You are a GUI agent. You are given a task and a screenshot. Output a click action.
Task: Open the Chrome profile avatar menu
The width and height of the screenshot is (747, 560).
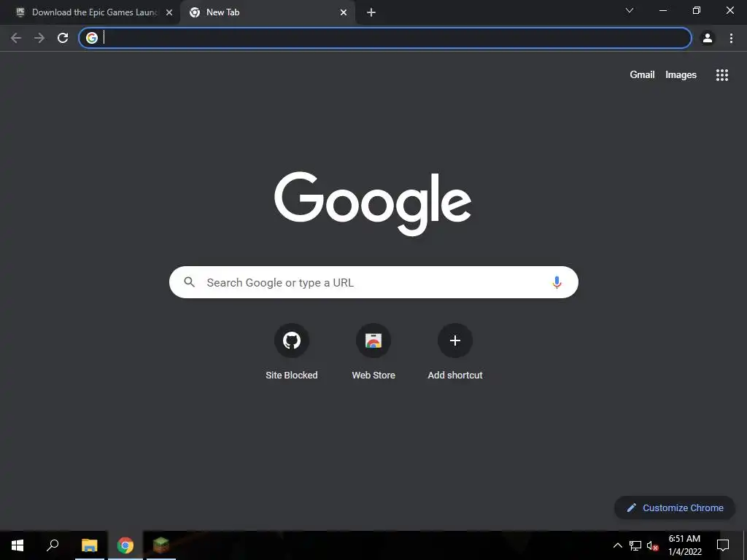click(708, 38)
